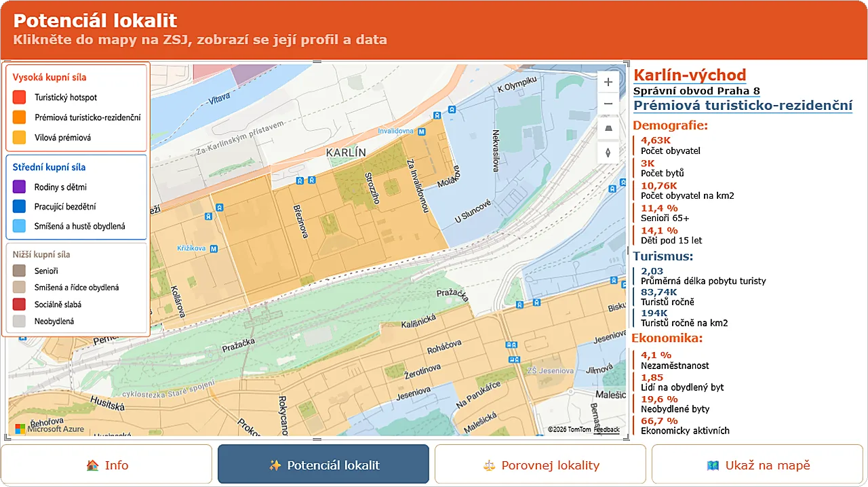Toggle the map pitch control

[x=608, y=128]
